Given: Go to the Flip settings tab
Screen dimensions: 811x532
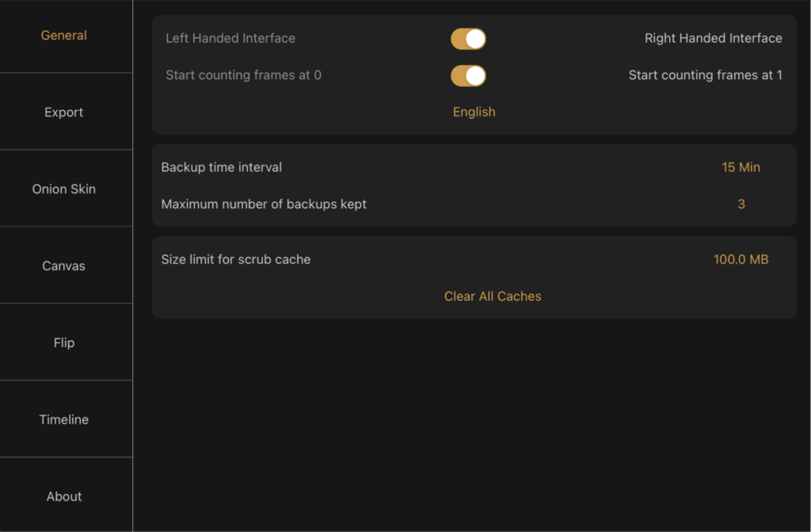Looking at the screenshot, I should 64,342.
